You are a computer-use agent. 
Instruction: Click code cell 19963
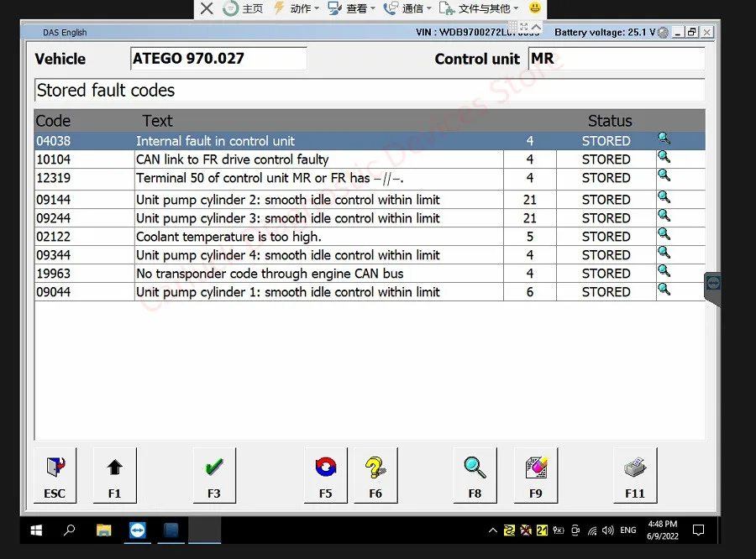(x=84, y=274)
